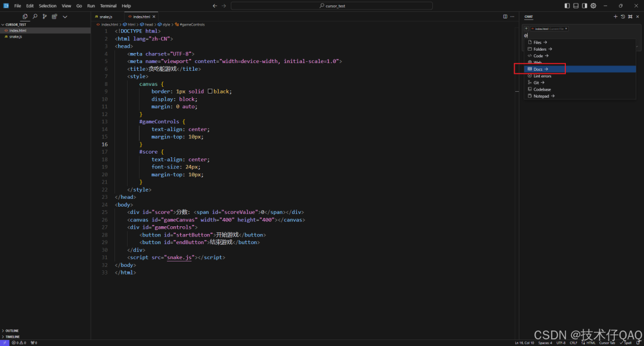Choose Code in the mention menu
This screenshot has height=346, width=644.
[580, 56]
